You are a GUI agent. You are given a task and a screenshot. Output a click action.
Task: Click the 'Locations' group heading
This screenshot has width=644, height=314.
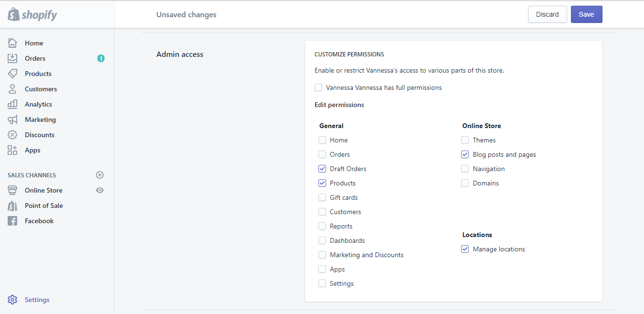(x=477, y=235)
